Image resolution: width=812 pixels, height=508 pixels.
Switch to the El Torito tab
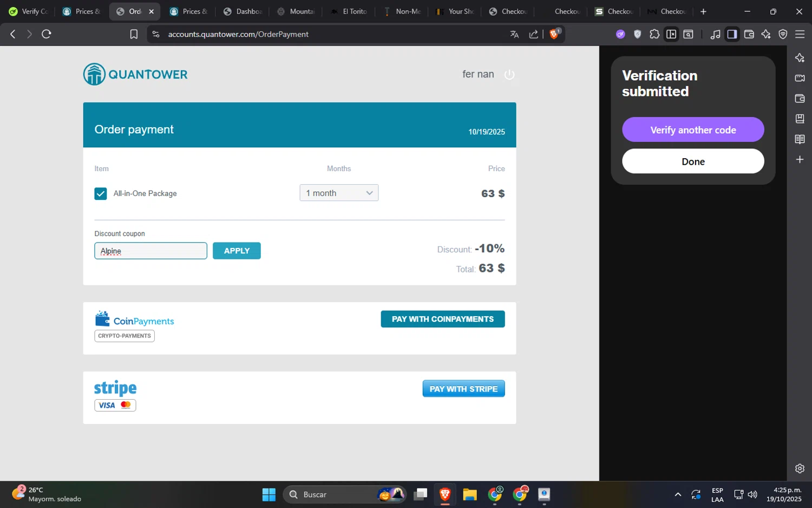[349, 11]
